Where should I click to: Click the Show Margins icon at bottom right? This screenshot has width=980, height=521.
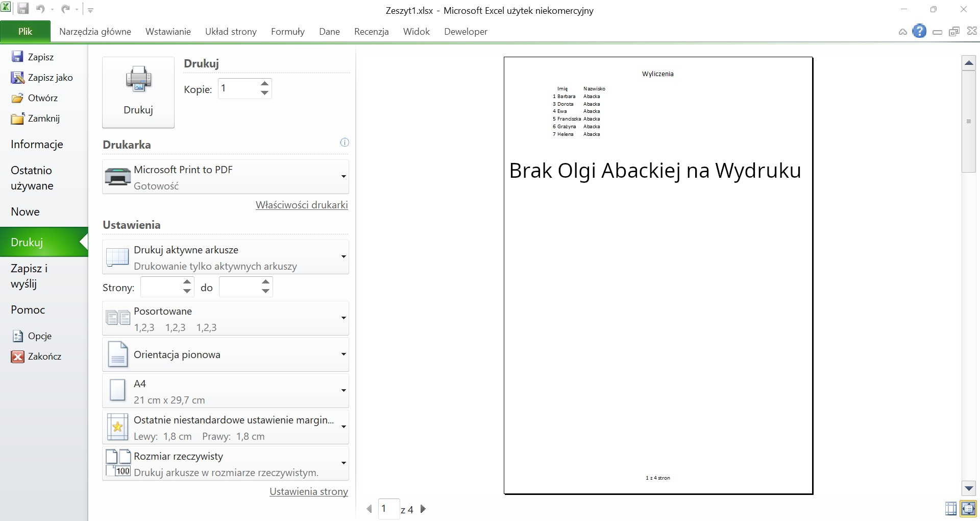click(950, 508)
